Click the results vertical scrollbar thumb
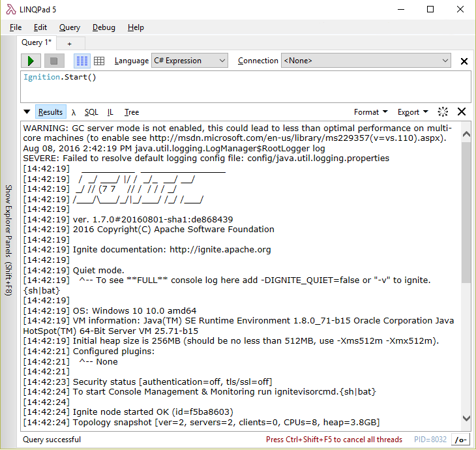 click(x=466, y=212)
